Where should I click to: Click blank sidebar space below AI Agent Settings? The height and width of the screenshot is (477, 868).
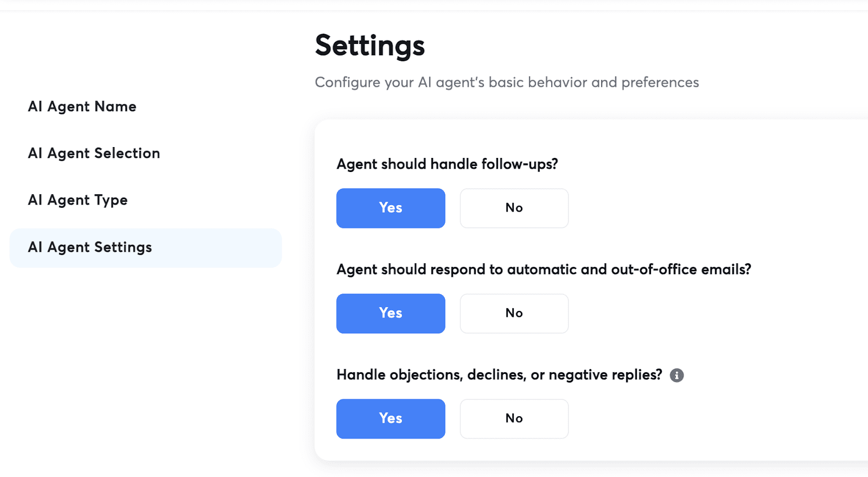click(141, 369)
